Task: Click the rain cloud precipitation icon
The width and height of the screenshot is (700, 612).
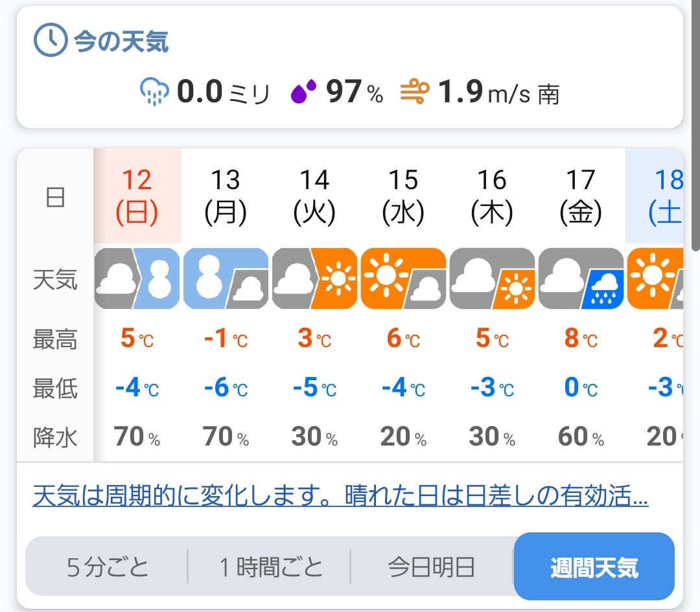Action: tap(154, 92)
